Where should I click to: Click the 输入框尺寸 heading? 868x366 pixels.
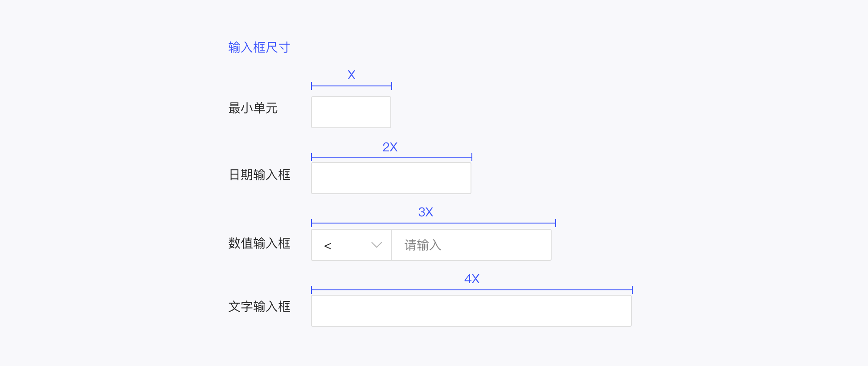click(x=259, y=47)
